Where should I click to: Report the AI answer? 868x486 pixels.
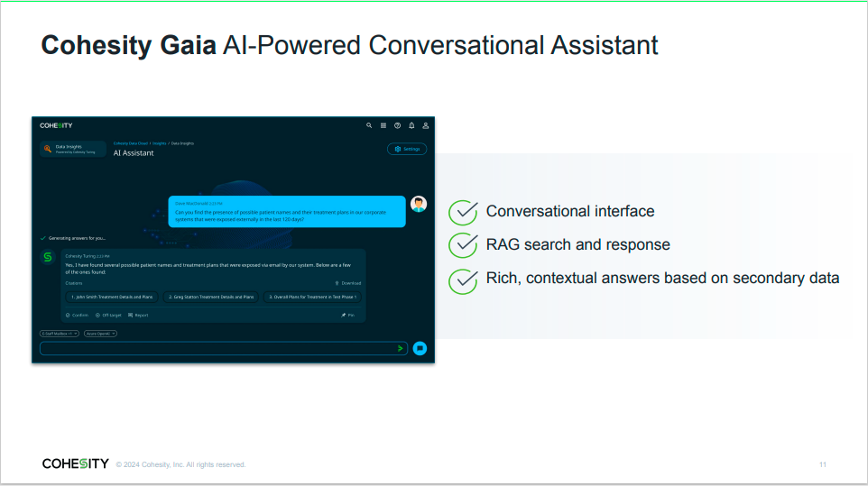tap(138, 316)
